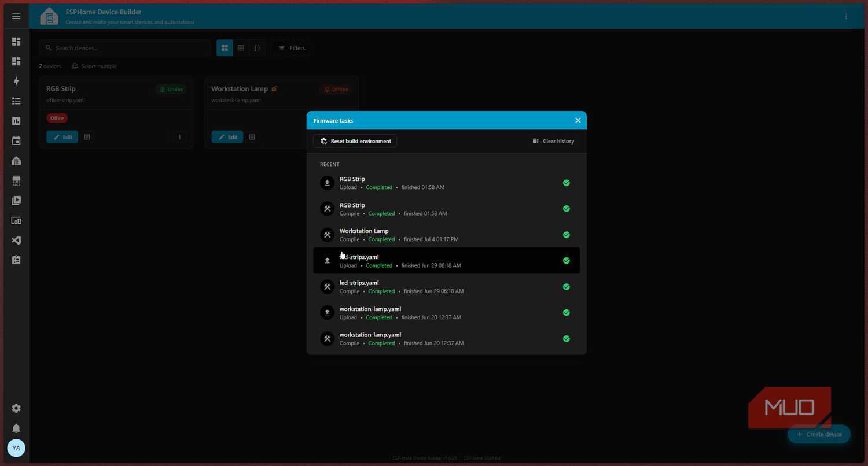Open the Energy lightning bolt sidebar icon

16,82
